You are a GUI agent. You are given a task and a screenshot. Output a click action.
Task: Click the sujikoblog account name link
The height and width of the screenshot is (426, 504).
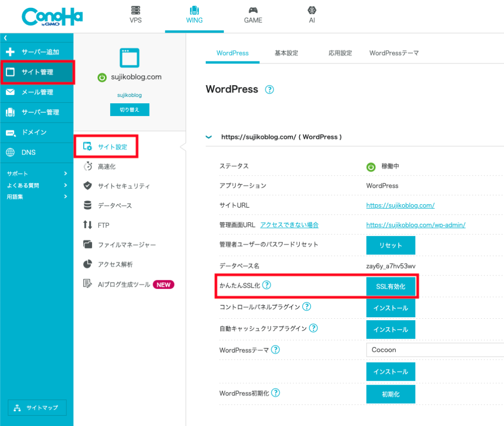[129, 95]
